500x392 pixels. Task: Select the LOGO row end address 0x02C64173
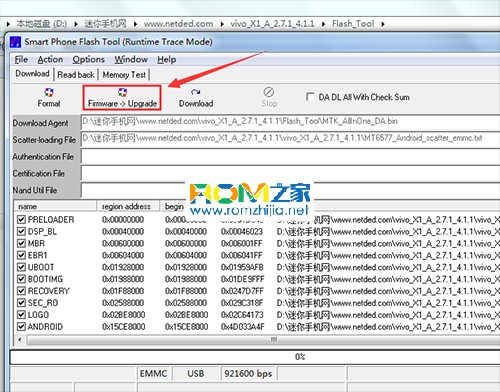point(242,315)
